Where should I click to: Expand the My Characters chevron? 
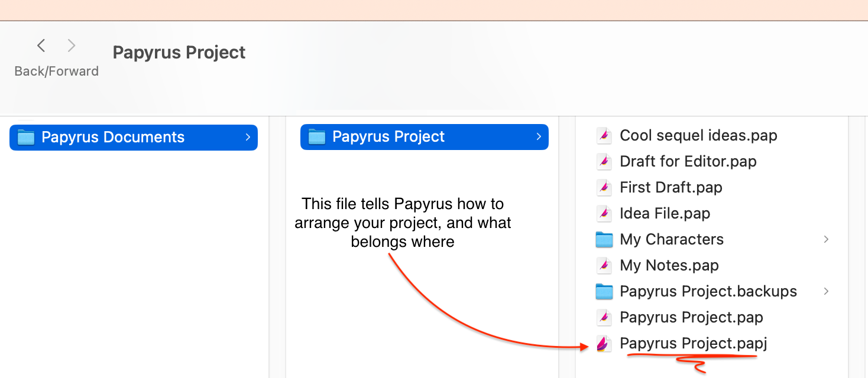coord(826,239)
